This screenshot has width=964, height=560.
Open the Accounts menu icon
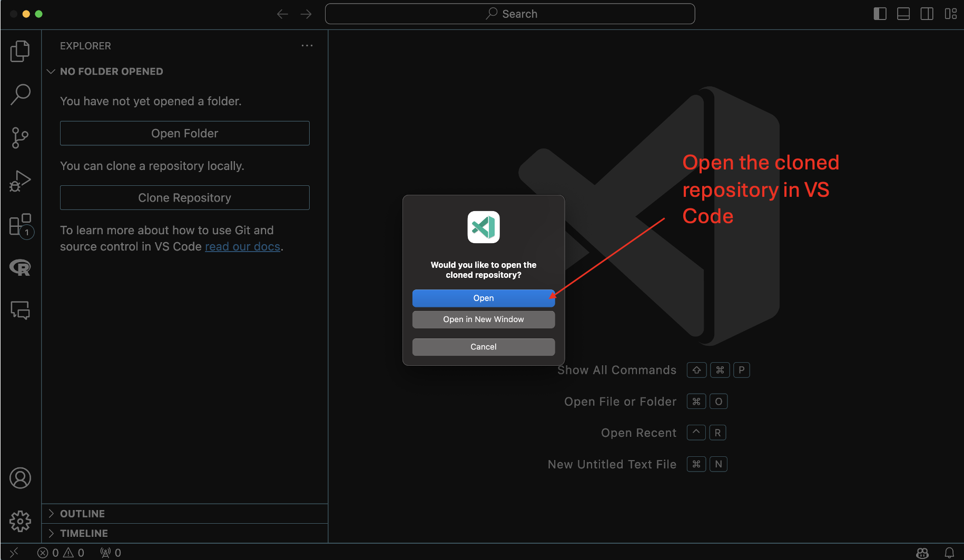click(20, 478)
